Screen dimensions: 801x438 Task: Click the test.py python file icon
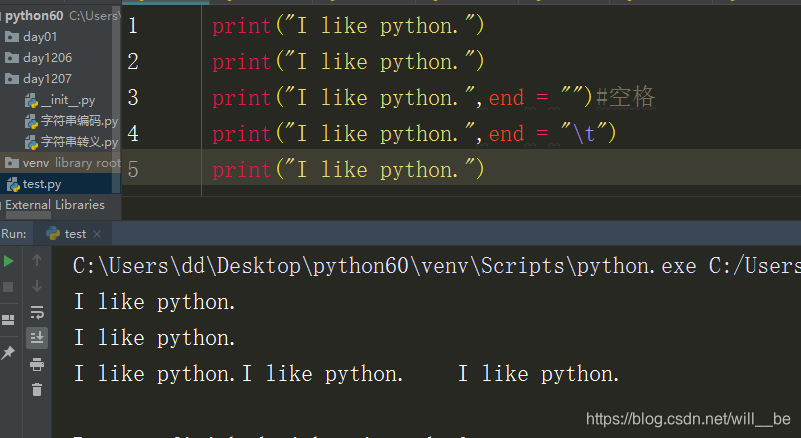pyautogui.click(x=13, y=185)
